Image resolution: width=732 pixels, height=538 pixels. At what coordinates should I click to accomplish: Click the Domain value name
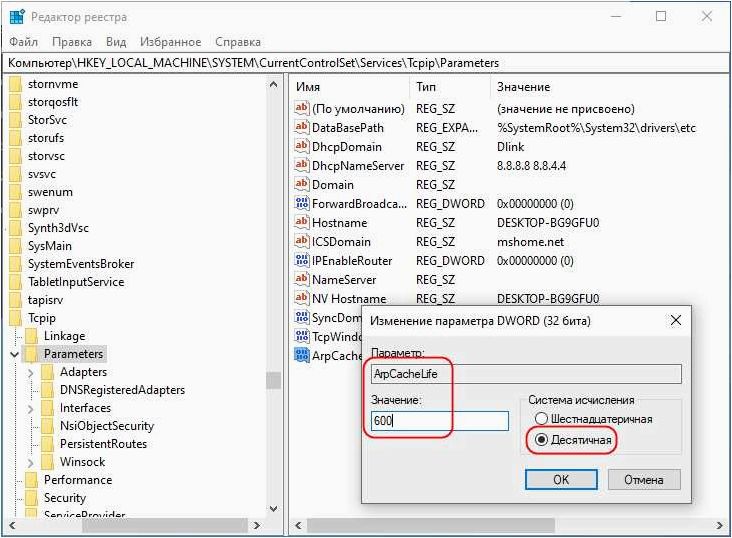[x=332, y=185]
